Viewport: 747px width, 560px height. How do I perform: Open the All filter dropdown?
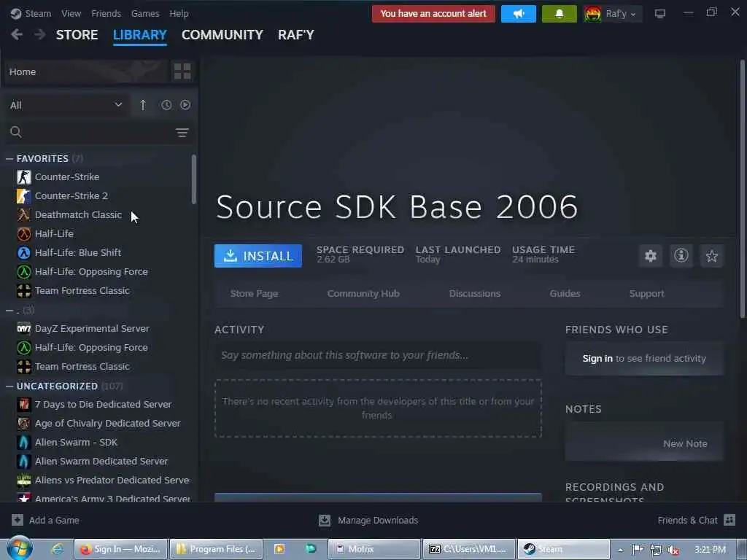tap(66, 105)
